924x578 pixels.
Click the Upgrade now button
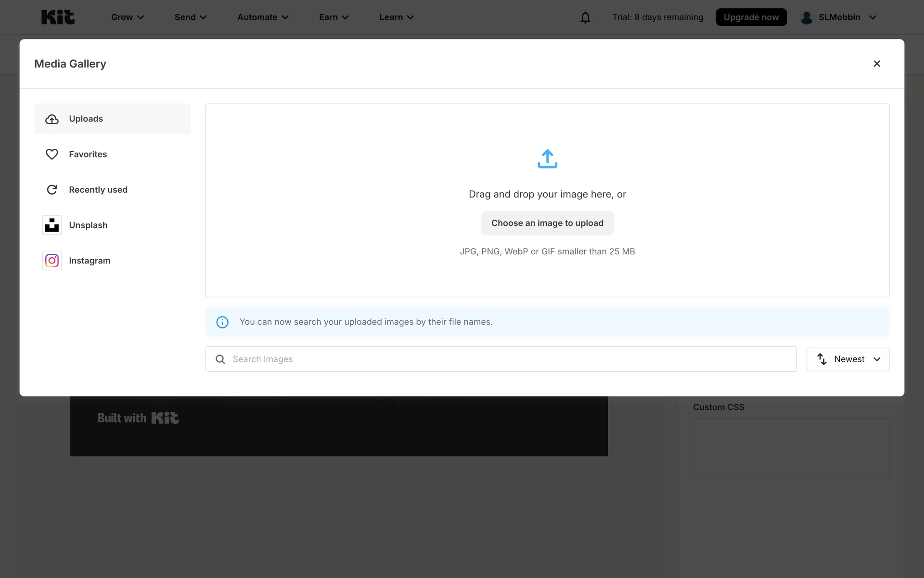pos(751,17)
